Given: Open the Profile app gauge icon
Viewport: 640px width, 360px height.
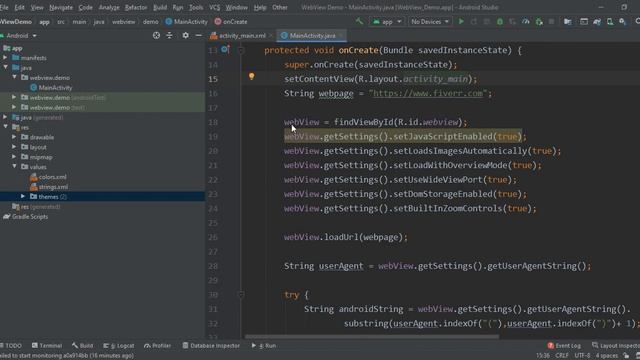Looking at the screenshot, I should (526, 22).
